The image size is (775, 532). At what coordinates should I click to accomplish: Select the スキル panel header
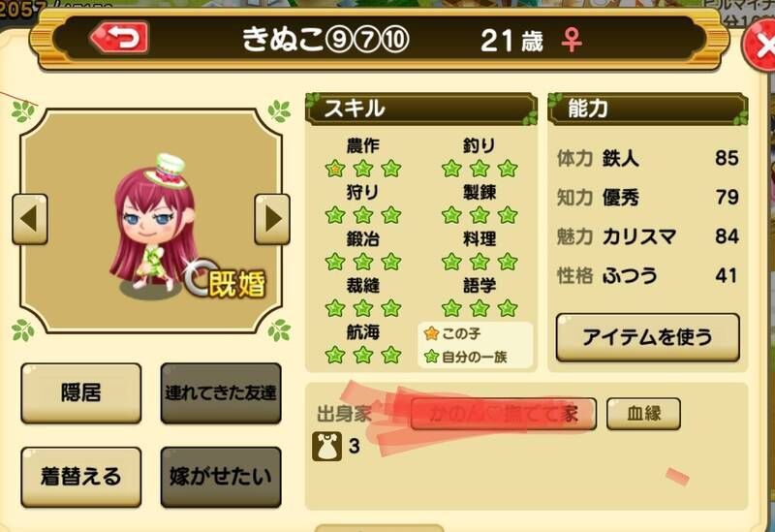[421, 109]
